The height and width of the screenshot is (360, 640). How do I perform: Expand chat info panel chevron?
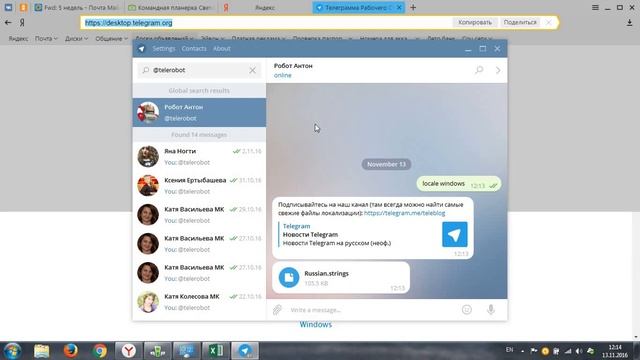(498, 70)
